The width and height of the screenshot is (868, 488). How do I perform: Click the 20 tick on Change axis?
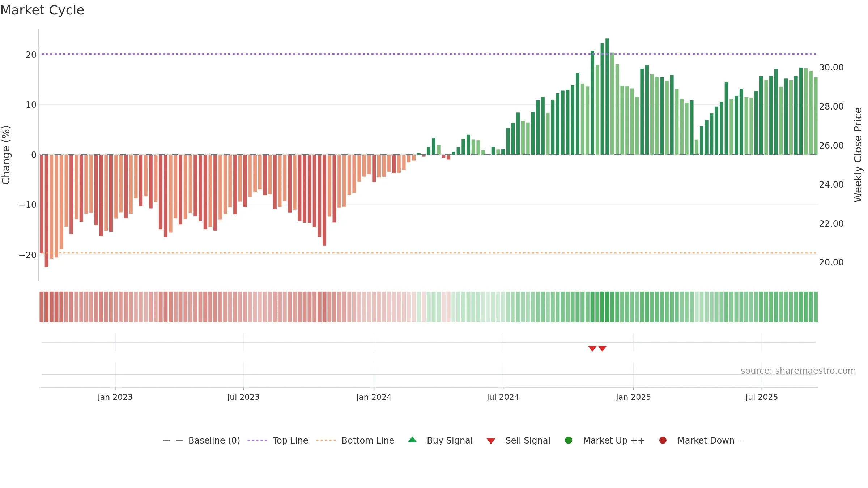[x=31, y=55]
